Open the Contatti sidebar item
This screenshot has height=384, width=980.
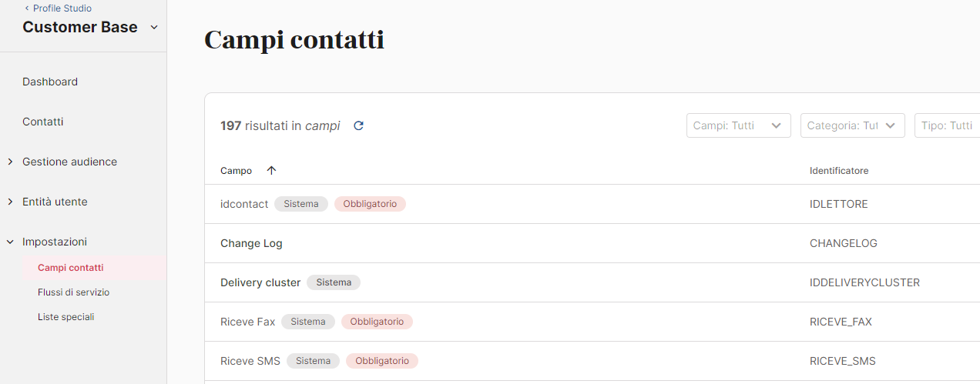(43, 122)
